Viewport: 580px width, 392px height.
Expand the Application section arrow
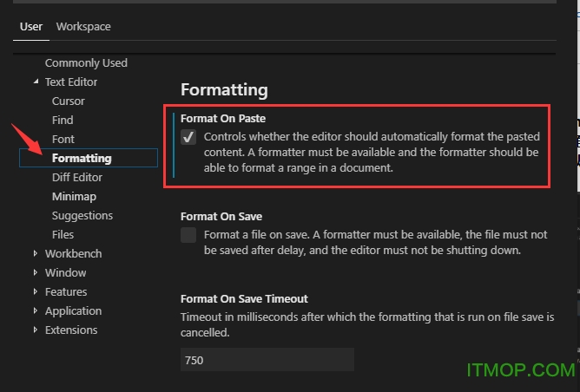click(x=36, y=311)
